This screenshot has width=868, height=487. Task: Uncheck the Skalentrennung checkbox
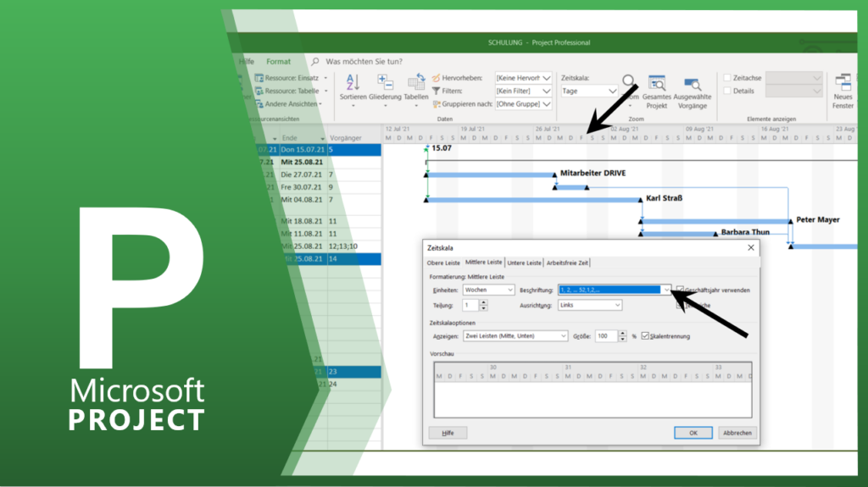646,335
